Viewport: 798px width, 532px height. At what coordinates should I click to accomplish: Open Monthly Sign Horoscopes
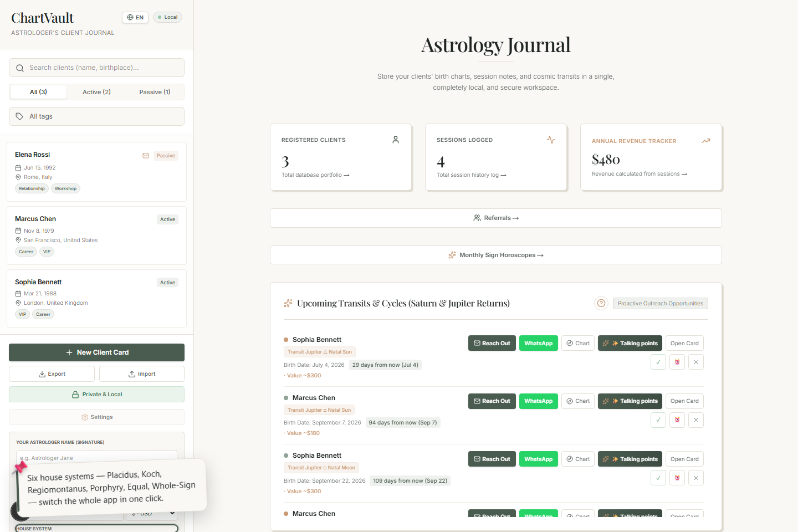click(496, 255)
